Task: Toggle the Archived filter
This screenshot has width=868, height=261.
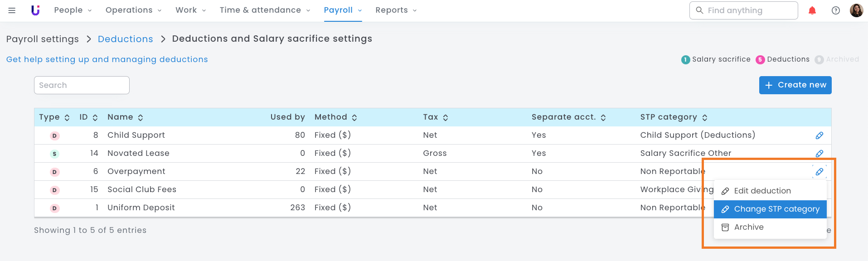Action: [x=837, y=59]
